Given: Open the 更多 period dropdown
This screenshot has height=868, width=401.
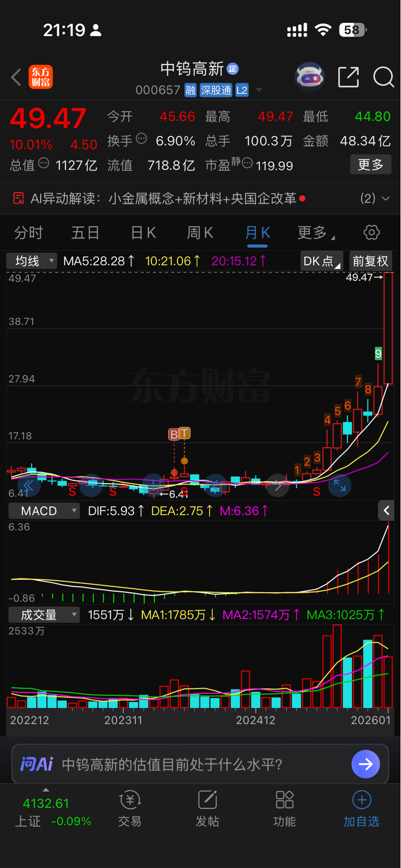Looking at the screenshot, I should point(316,233).
